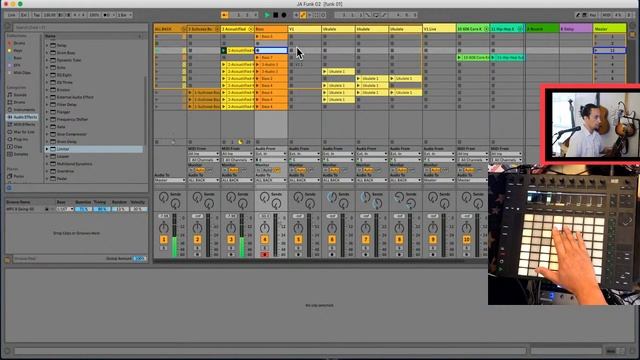Toggle Draw Mode pencil icon
The width and height of the screenshot is (640, 360).
(x=578, y=15)
